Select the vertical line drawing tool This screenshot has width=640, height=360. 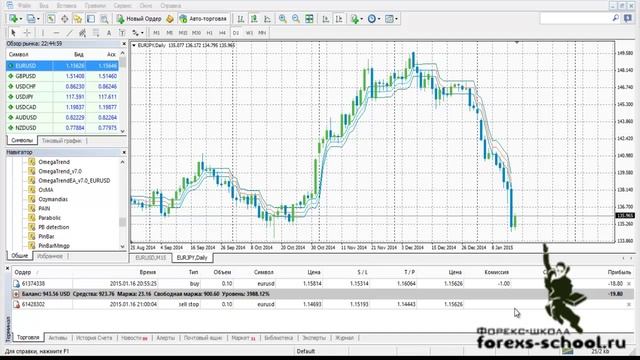[x=43, y=33]
